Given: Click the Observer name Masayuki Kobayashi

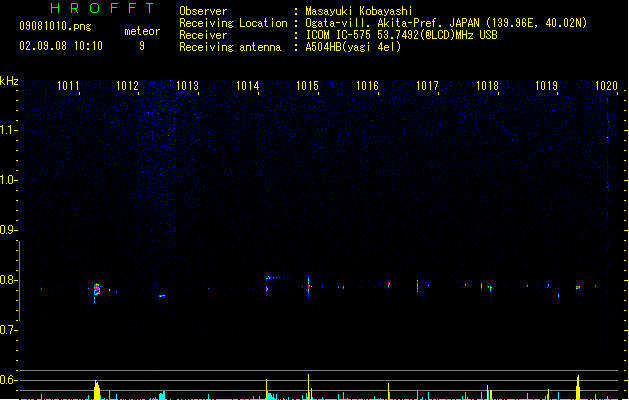Looking at the screenshot, I should pyautogui.click(x=359, y=11).
